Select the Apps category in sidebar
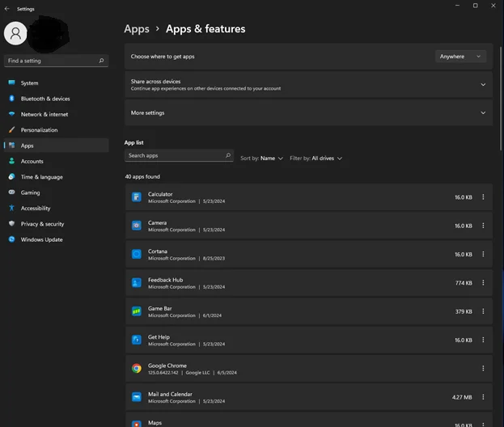The image size is (504, 427). [x=57, y=146]
